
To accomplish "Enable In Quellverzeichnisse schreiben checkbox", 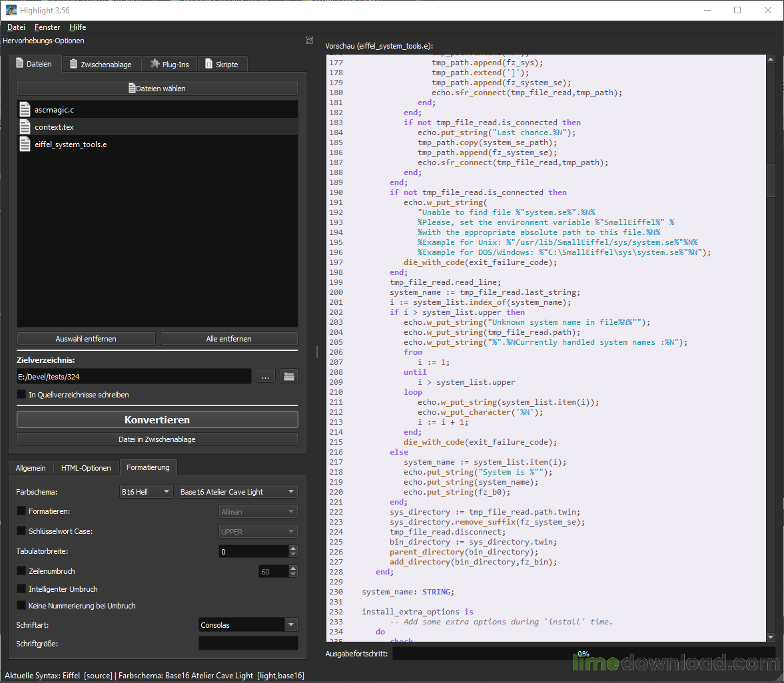I will (21, 395).
